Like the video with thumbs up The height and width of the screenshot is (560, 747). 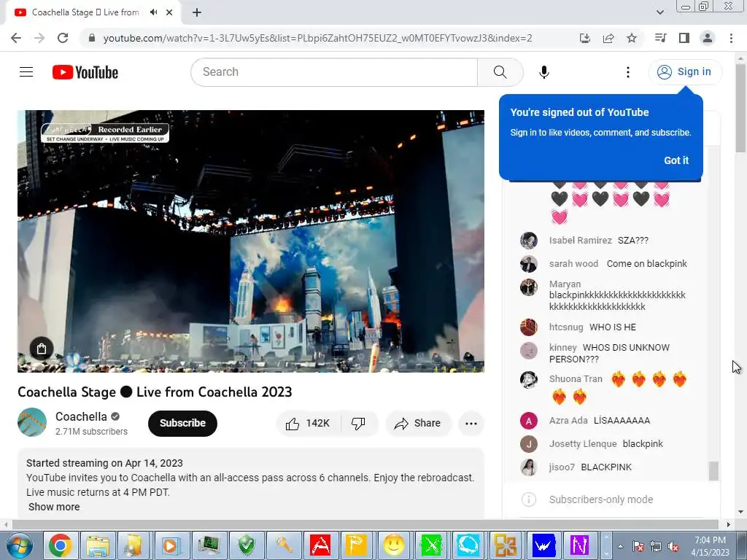coord(308,424)
